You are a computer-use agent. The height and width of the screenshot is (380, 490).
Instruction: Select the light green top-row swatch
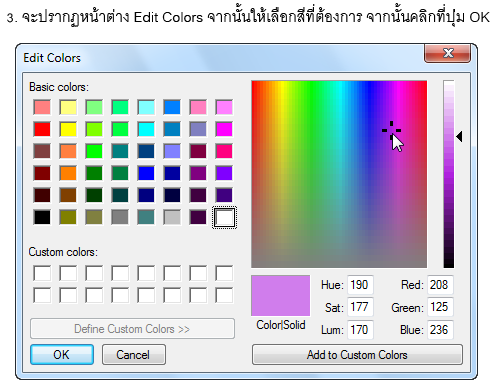94,107
